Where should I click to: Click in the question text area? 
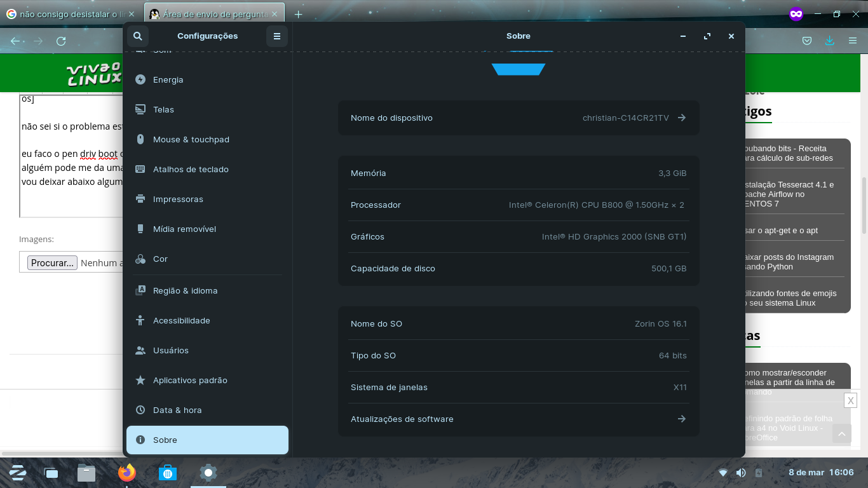tap(71, 156)
